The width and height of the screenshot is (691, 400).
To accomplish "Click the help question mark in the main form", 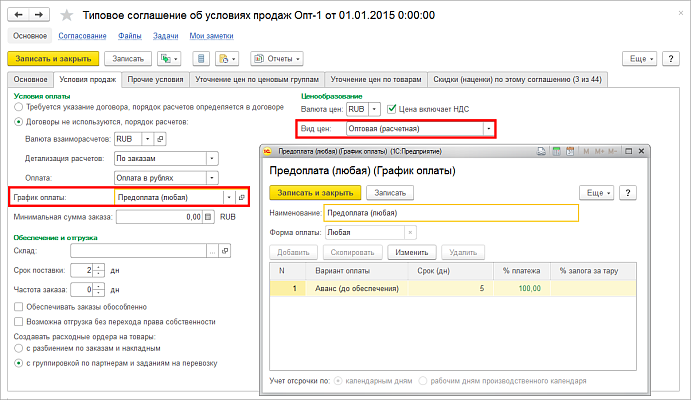I will pyautogui.click(x=676, y=60).
